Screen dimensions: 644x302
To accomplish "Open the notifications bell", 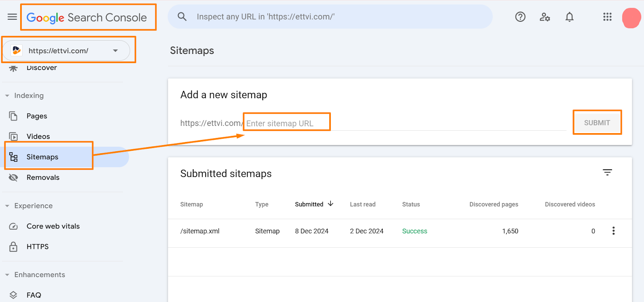I will click(x=570, y=17).
